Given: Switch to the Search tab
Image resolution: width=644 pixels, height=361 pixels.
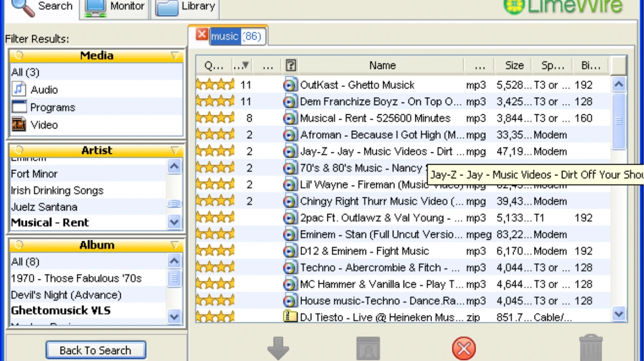Looking at the screenshot, I should tap(42, 8).
